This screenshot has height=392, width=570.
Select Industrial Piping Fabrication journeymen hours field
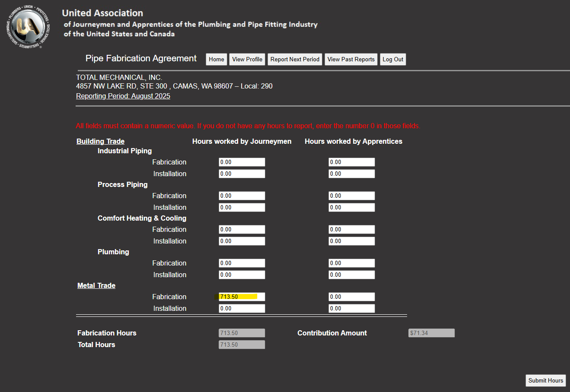(x=242, y=162)
